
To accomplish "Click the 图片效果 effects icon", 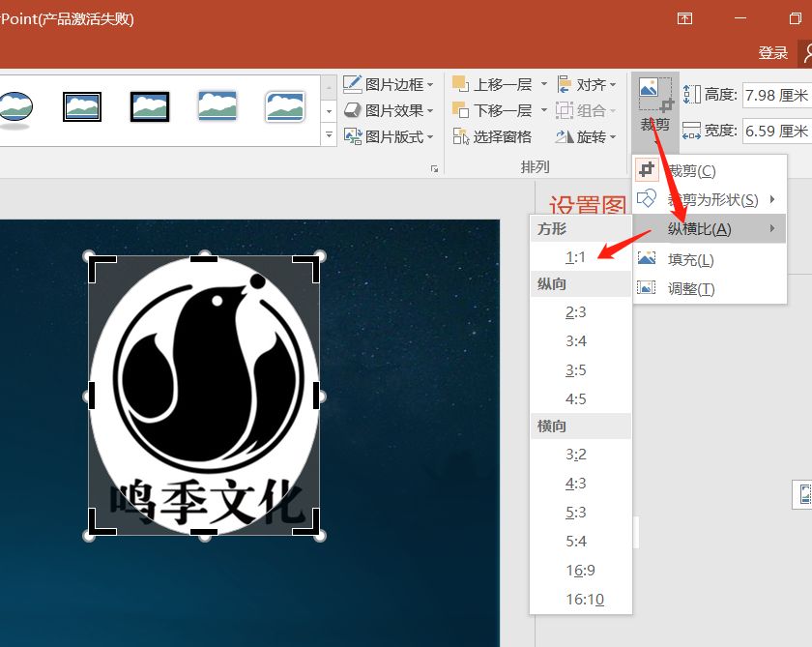I will click(x=352, y=110).
